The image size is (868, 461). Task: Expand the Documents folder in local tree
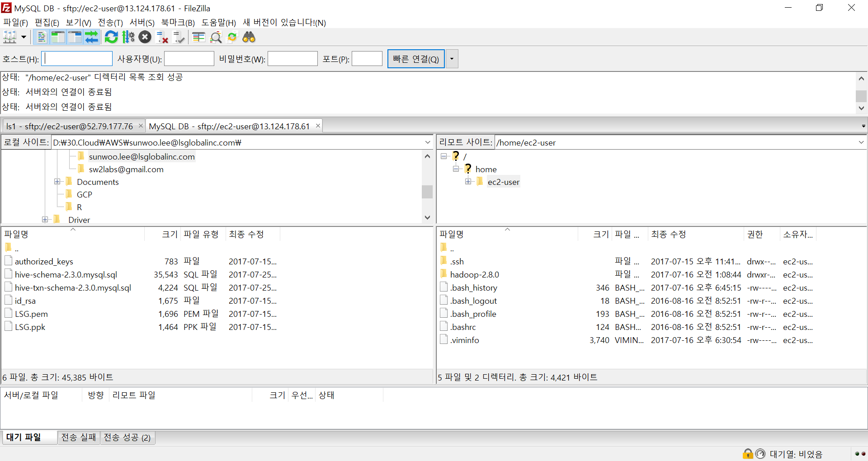coord(57,182)
